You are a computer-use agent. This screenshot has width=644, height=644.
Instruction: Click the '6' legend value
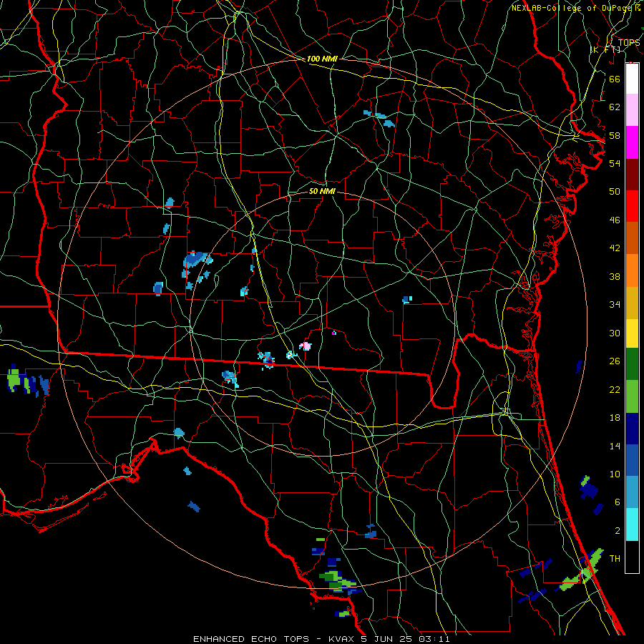[618, 502]
